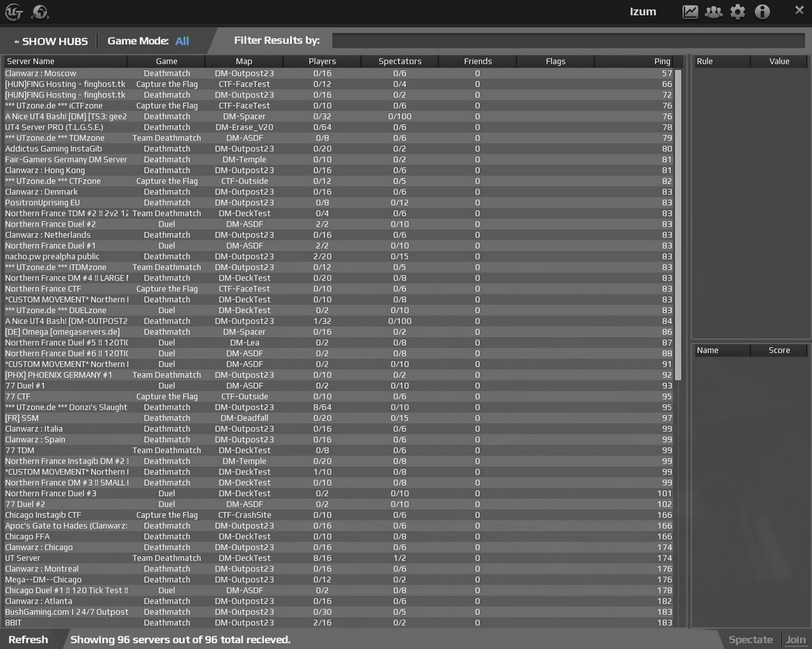Select BushGaming.com I 24/7 Outpost server
Image resolution: width=812 pixels, height=649 pixels.
(339, 613)
